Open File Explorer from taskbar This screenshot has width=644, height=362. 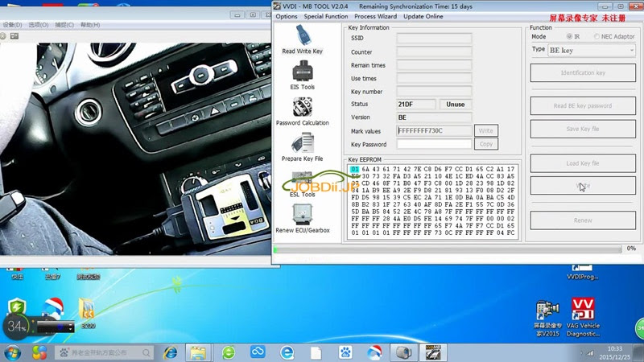197,352
